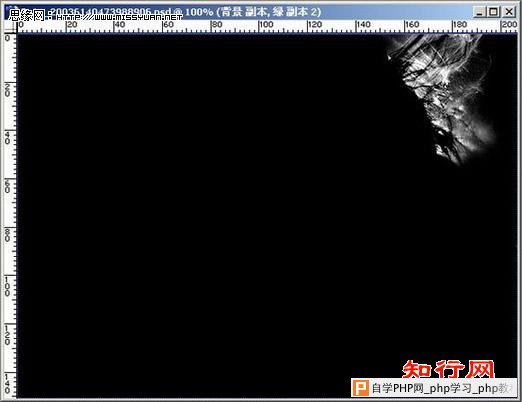Click the 120 mark on vertical ruler
This screenshot has width=522, height=402.
pos(7,335)
